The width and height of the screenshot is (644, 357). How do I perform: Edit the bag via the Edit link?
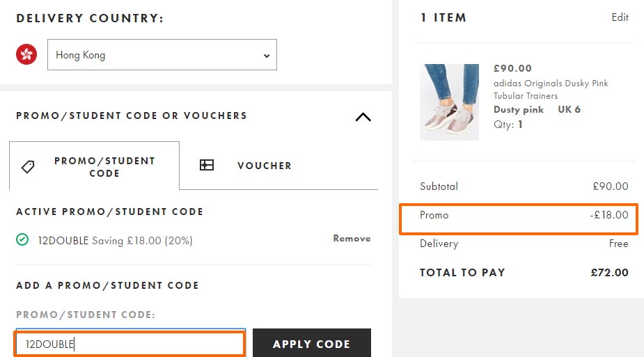point(620,17)
